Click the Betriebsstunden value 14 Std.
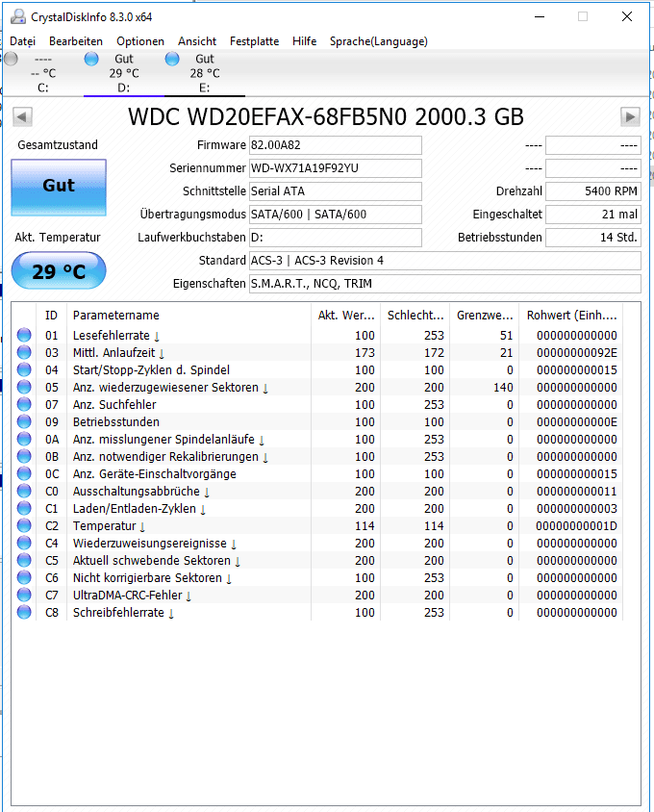 pyautogui.click(x=593, y=238)
